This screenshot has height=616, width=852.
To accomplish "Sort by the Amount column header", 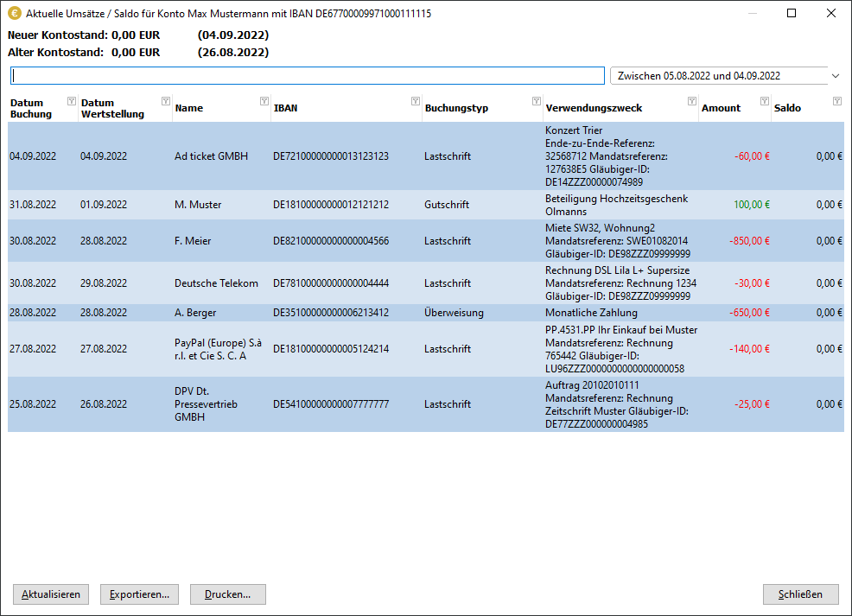I will pyautogui.click(x=721, y=109).
